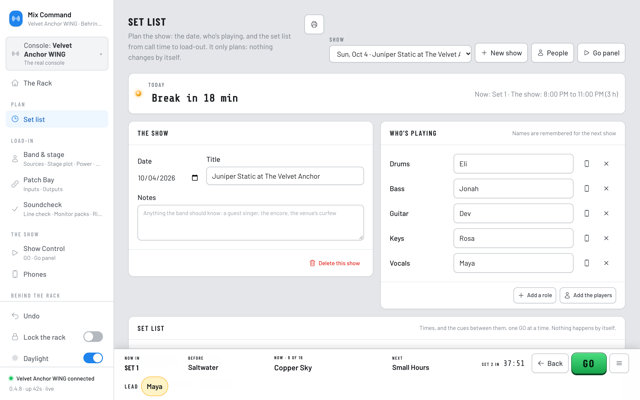Click Copper Sky current song

tap(293, 368)
